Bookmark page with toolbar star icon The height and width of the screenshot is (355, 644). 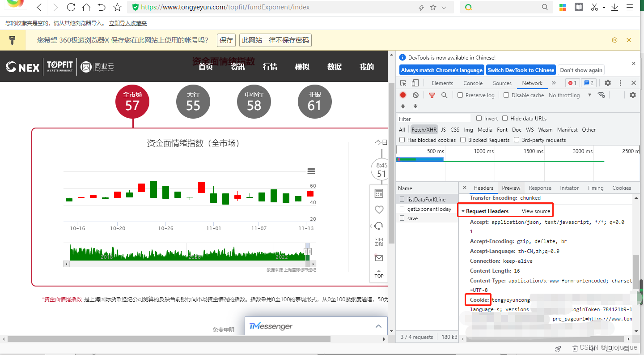(x=117, y=7)
